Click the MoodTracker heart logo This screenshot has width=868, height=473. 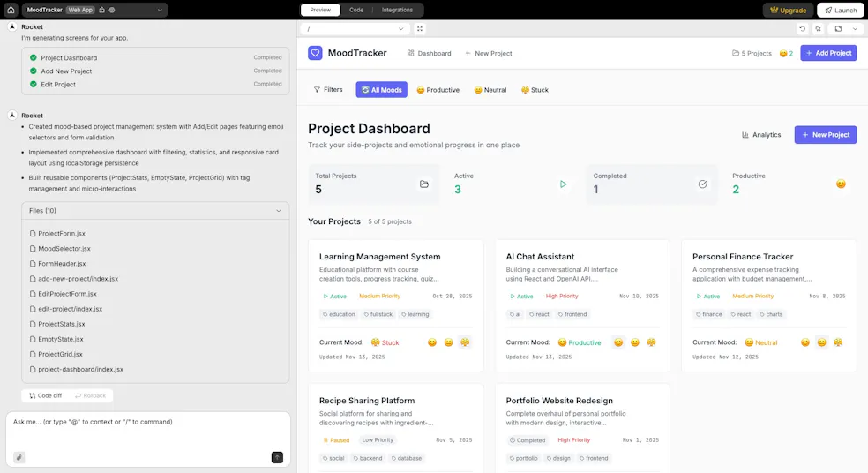coord(315,53)
